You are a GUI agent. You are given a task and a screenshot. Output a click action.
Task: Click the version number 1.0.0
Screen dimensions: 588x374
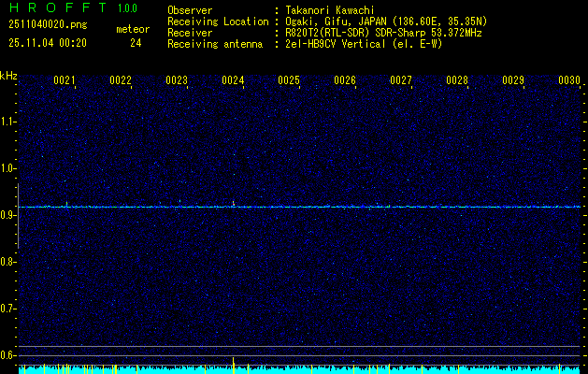tap(127, 8)
